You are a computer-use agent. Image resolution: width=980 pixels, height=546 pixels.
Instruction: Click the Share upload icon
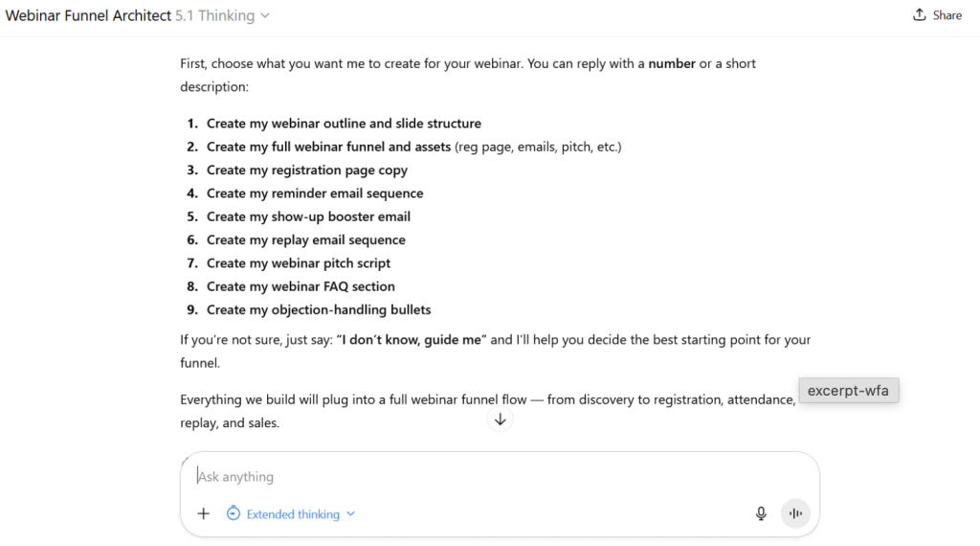point(920,15)
